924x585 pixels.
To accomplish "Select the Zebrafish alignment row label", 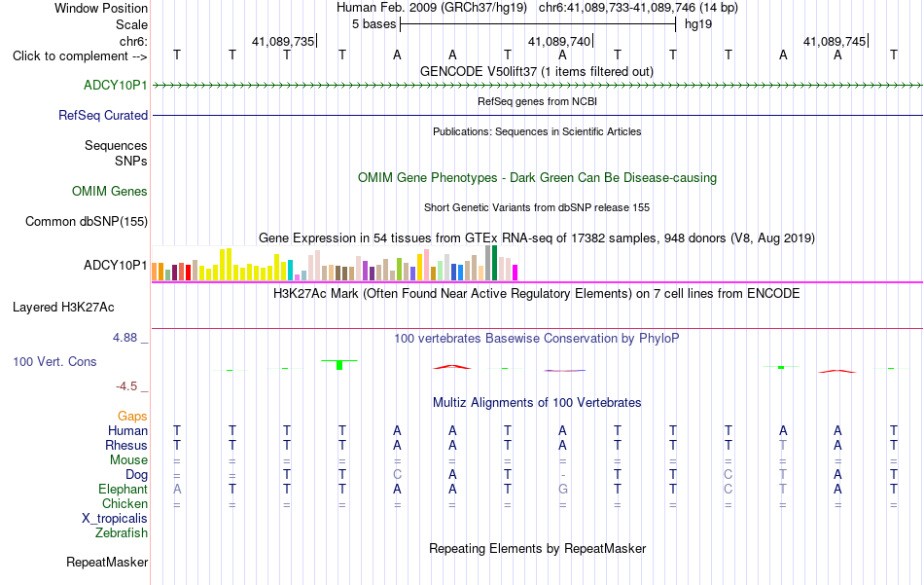I will pyautogui.click(x=122, y=532).
